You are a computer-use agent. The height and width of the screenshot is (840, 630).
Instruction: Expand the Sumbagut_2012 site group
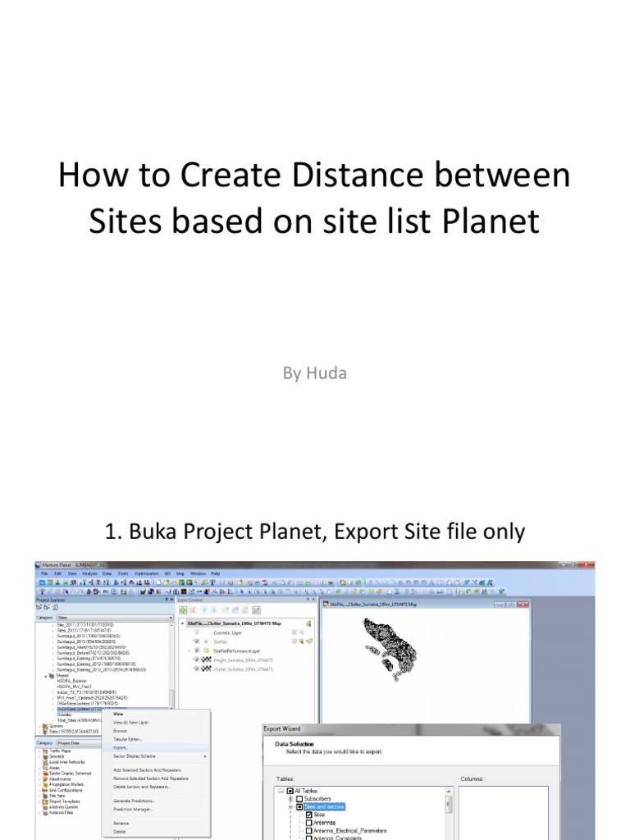coord(52,636)
